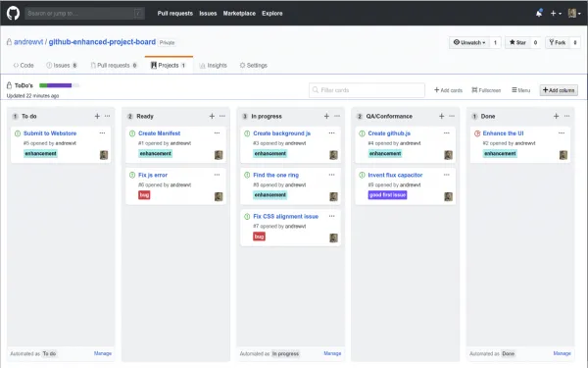Switch to the Projects tab
The height and width of the screenshot is (368, 588).
point(169,66)
